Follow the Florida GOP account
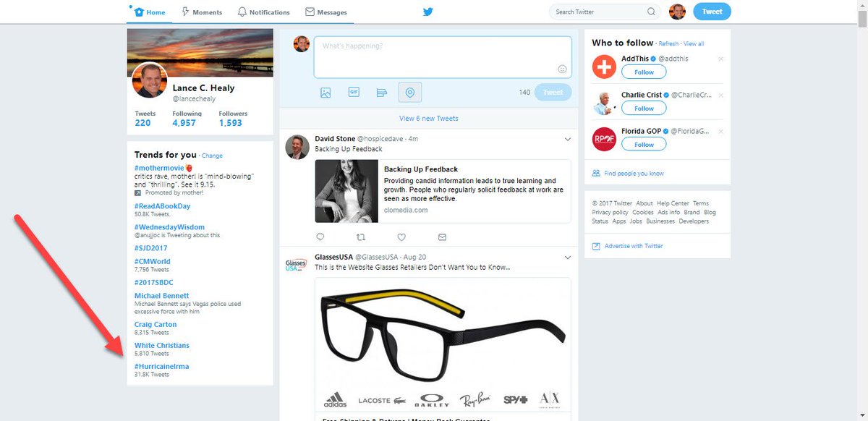 pyautogui.click(x=644, y=145)
